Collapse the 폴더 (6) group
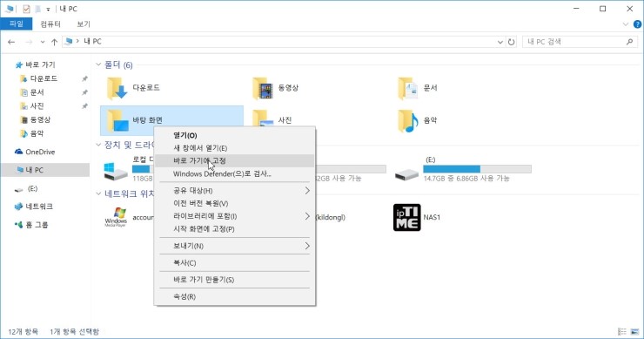This screenshot has height=339, width=644. pyautogui.click(x=98, y=64)
